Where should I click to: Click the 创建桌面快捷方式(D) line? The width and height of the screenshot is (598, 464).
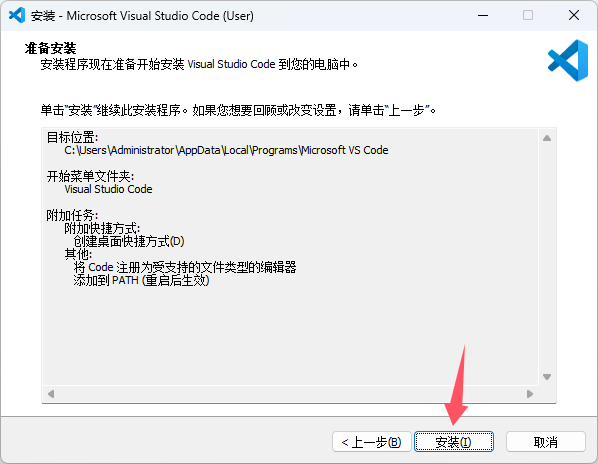pyautogui.click(x=129, y=241)
